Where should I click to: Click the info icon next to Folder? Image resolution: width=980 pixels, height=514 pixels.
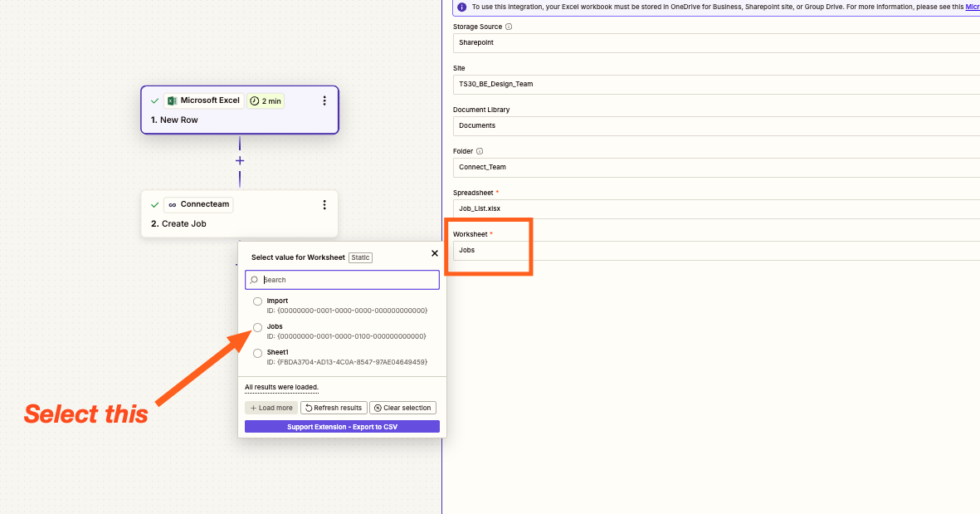480,151
